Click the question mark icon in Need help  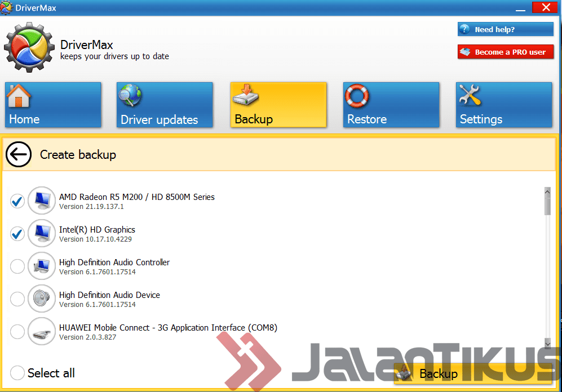pos(464,29)
